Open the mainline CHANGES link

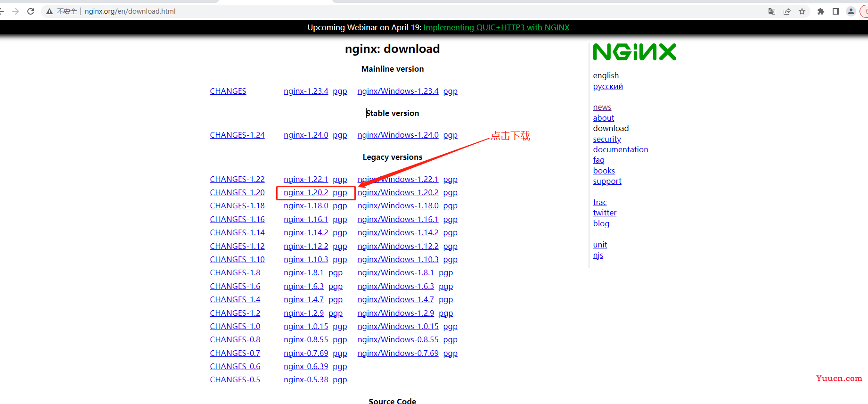(x=228, y=91)
